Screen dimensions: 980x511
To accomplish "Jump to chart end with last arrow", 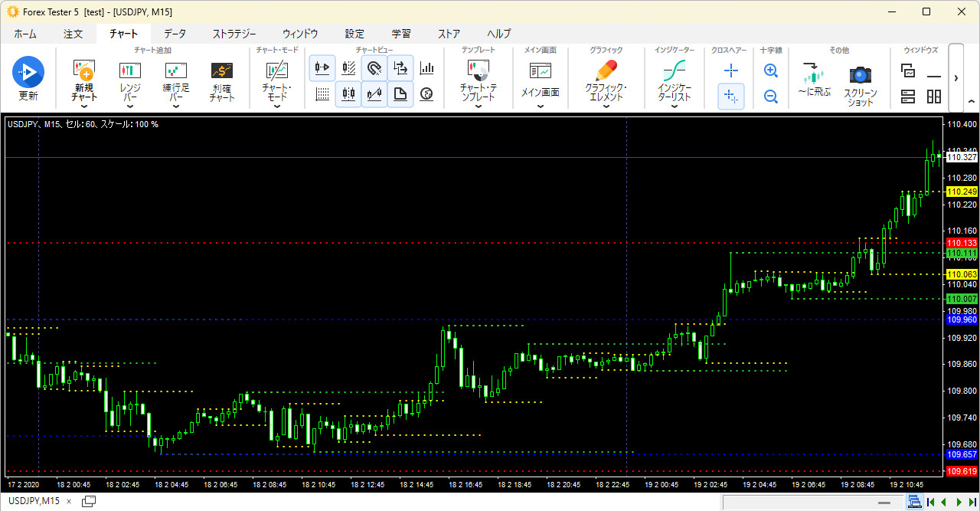I will click(973, 502).
